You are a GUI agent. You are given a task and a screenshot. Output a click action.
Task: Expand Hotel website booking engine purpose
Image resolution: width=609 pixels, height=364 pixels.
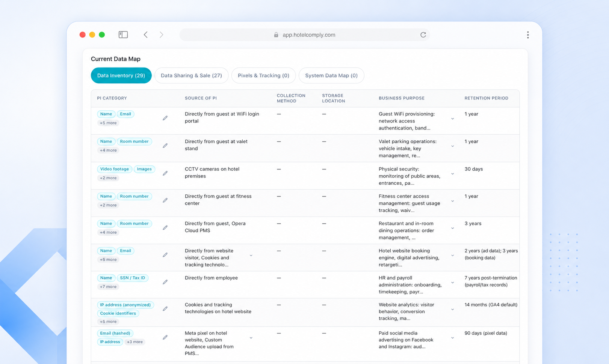point(452,256)
